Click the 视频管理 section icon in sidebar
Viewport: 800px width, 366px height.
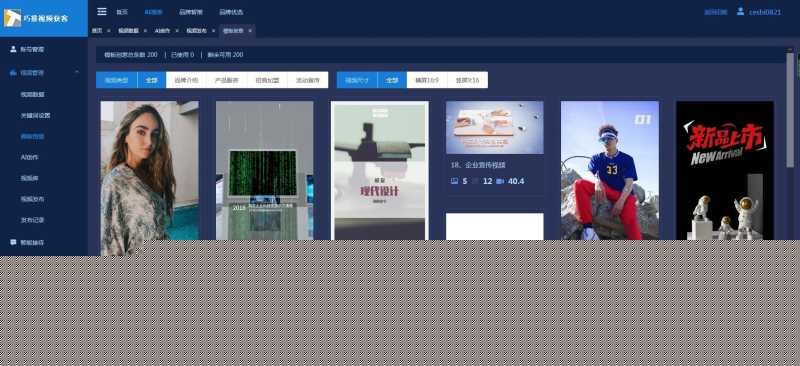[x=13, y=73]
